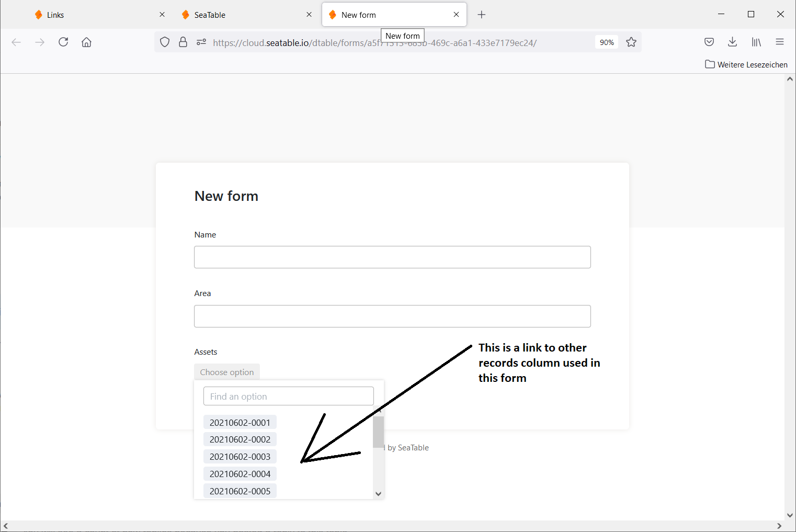
Task: Open a new browser tab
Action: (482, 15)
